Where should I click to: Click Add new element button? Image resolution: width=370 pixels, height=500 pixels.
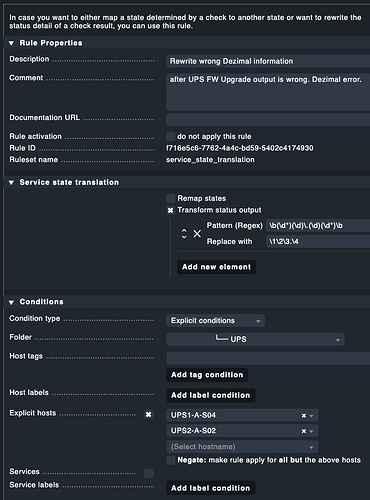(x=216, y=267)
